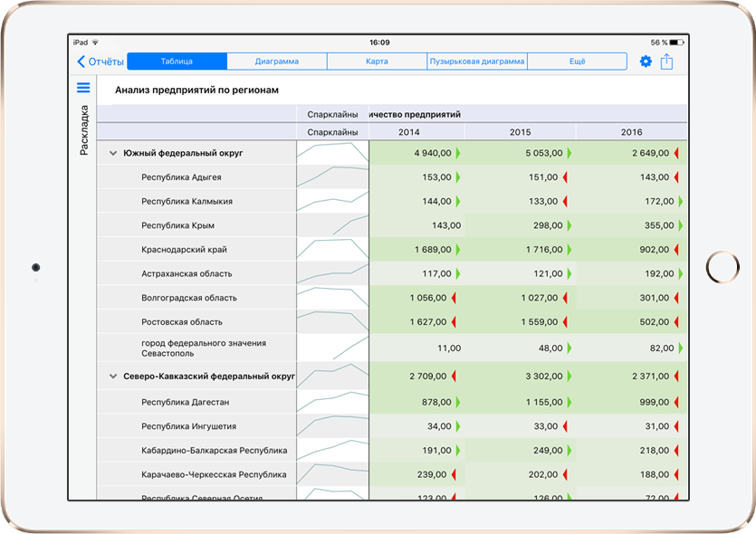Screen dimensions: 756x534
Task: Collapse Северо-Кавказский федеральный округ group
Action: tap(113, 377)
